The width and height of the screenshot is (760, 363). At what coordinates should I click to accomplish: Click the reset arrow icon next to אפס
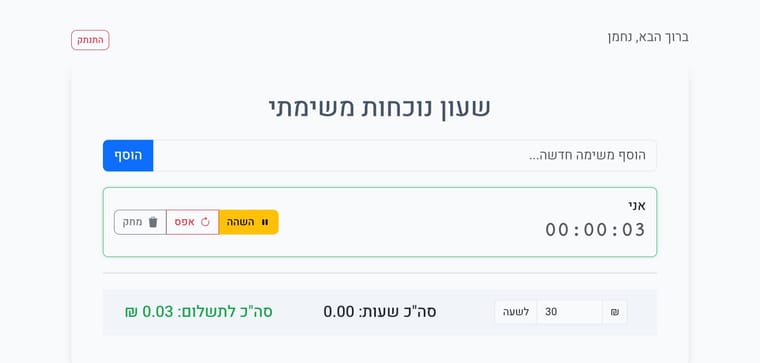pos(206,222)
